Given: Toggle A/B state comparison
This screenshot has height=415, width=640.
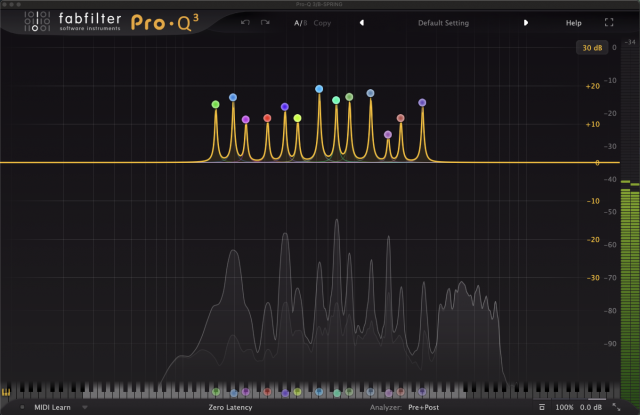Looking at the screenshot, I should (300, 22).
